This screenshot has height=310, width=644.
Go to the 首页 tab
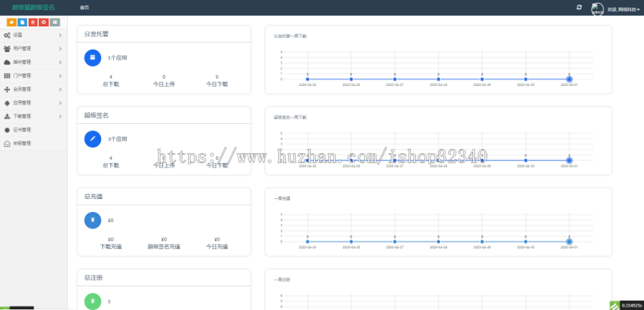coord(84,8)
